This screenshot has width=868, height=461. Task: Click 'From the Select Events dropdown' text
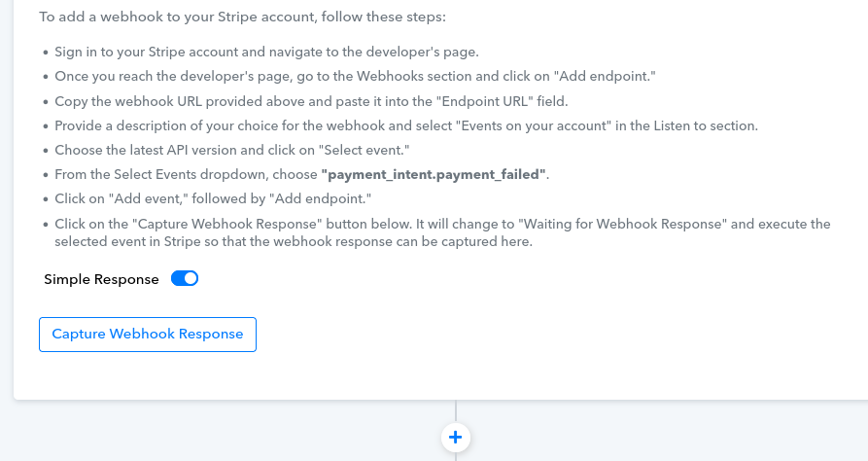pyautogui.click(x=186, y=174)
